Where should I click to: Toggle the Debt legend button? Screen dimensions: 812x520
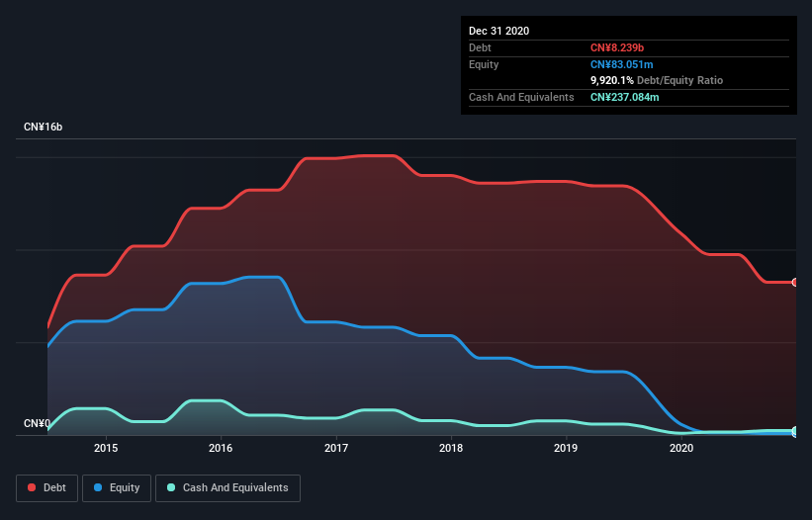46,488
